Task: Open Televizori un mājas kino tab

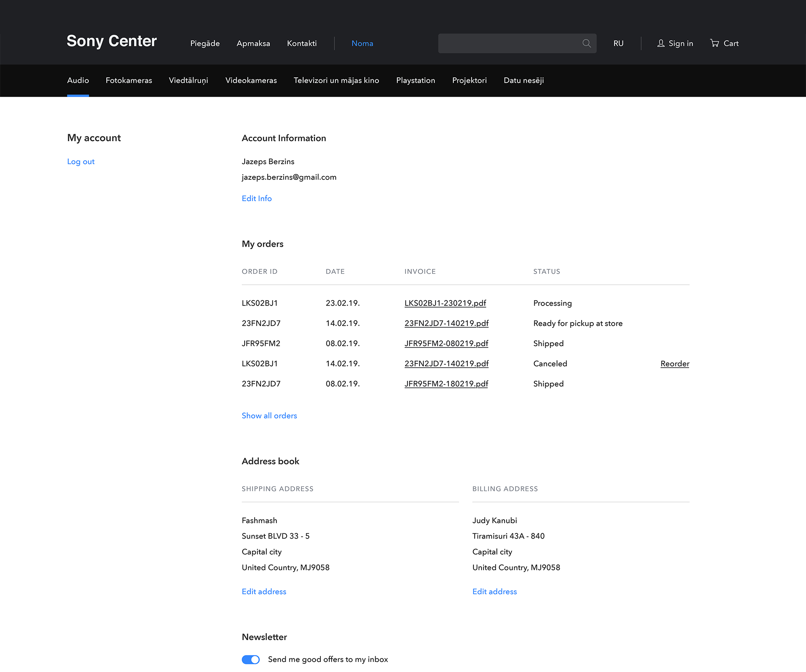Action: (x=337, y=80)
